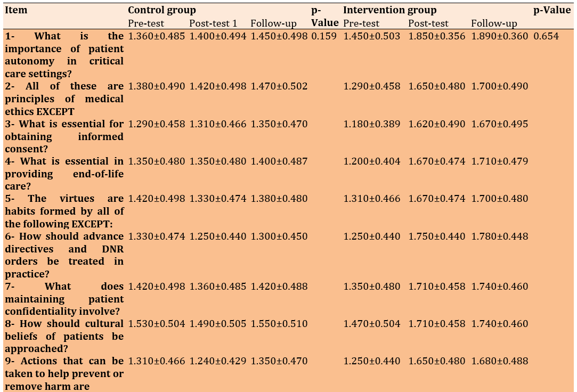
Task: Select item 1 about patient autonomy importance
Action: point(64,55)
